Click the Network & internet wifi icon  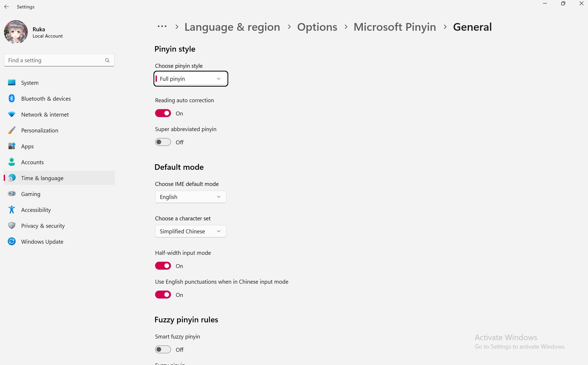pos(12,114)
